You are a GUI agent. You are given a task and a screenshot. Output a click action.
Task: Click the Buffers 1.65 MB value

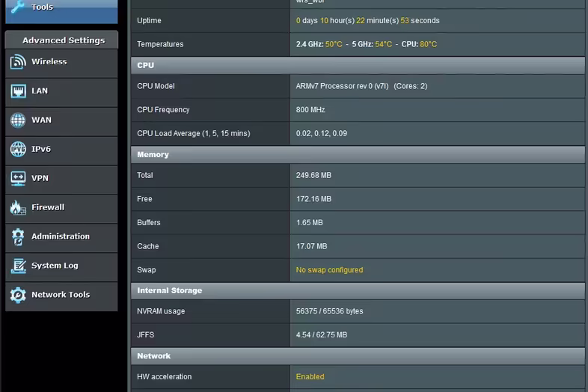point(310,223)
